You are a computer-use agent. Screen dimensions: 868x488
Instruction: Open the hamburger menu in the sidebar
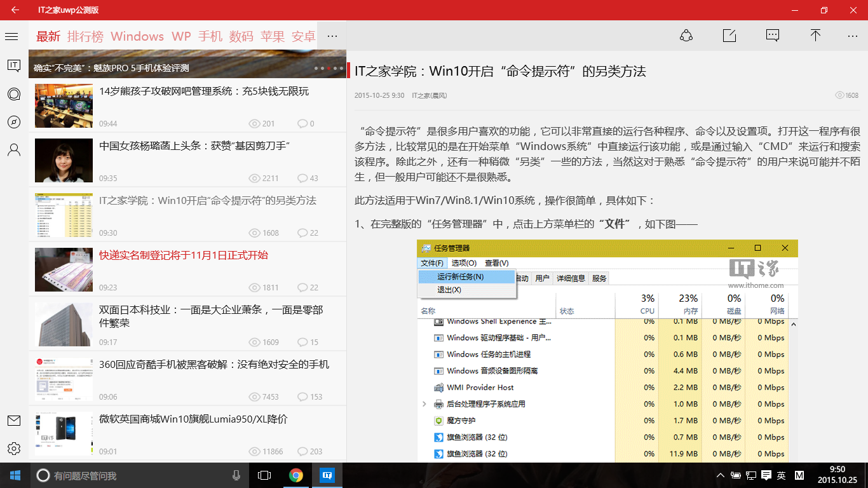point(11,36)
